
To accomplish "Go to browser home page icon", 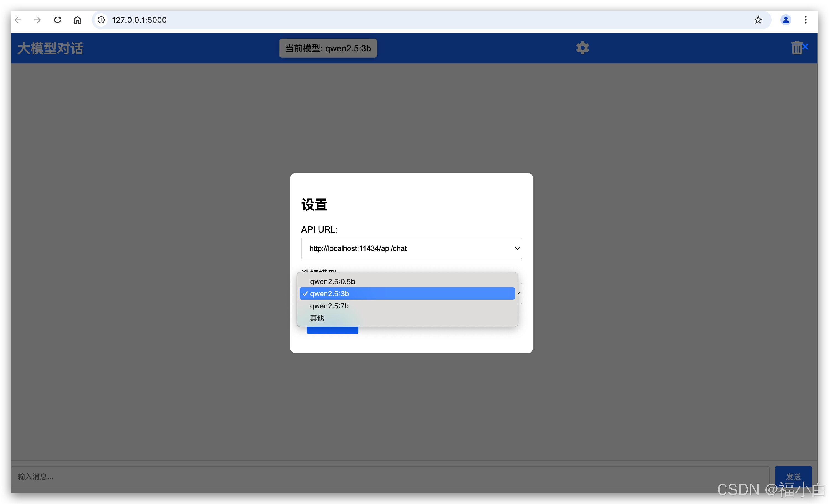I will 77,20.
